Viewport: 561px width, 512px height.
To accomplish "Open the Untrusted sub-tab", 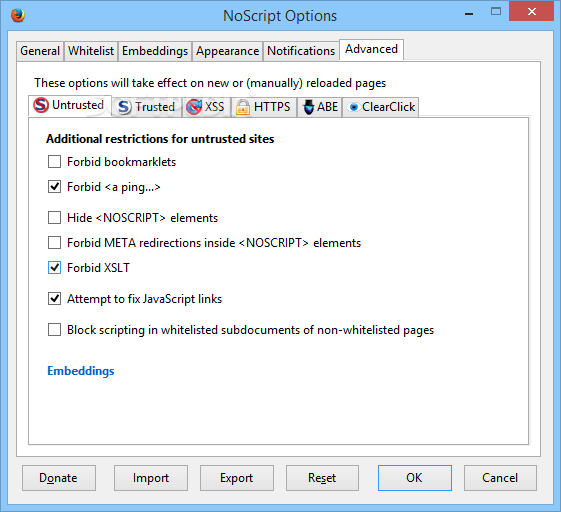I will click(x=70, y=106).
